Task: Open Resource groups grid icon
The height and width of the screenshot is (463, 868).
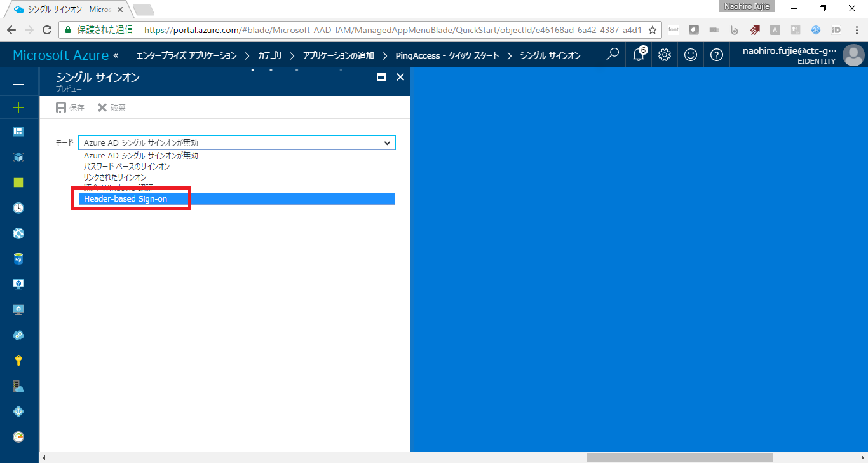Action: point(19,182)
